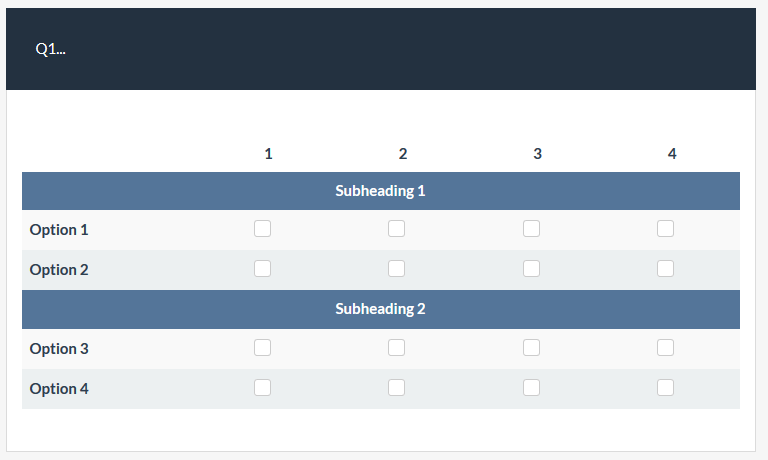Toggle Option 4 checkbox in column 3
The height and width of the screenshot is (460, 768).
point(531,387)
